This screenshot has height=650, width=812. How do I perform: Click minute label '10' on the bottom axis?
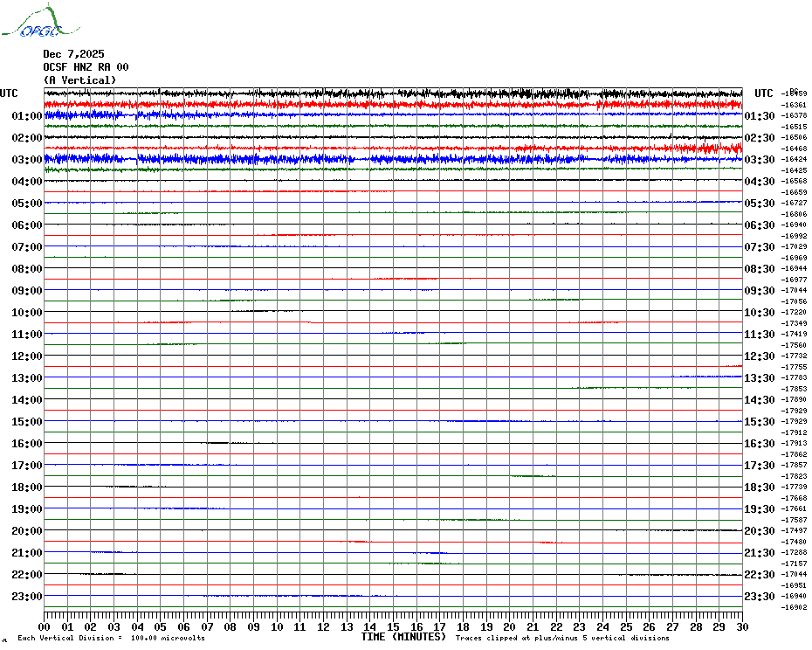click(x=277, y=627)
